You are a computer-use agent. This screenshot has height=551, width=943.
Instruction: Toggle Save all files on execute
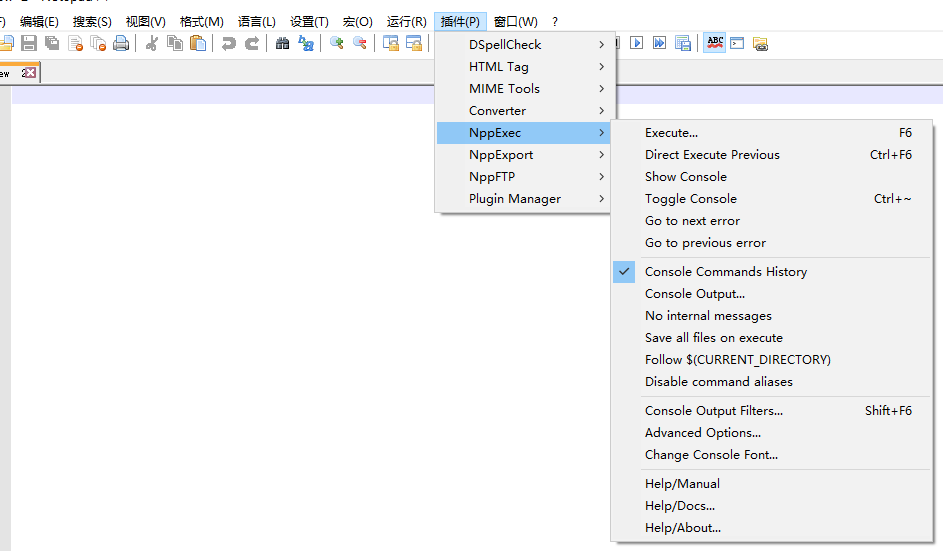point(772,337)
